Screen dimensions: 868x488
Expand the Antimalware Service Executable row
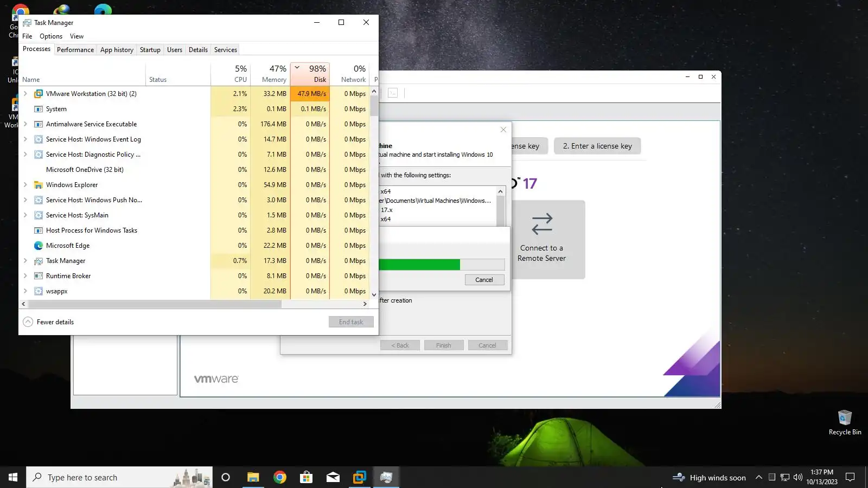click(25, 124)
